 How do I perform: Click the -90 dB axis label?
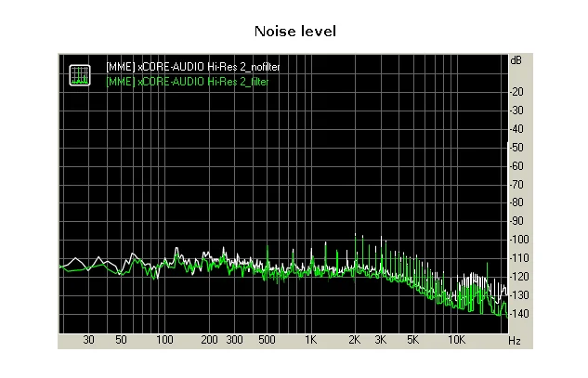pyautogui.click(x=517, y=220)
